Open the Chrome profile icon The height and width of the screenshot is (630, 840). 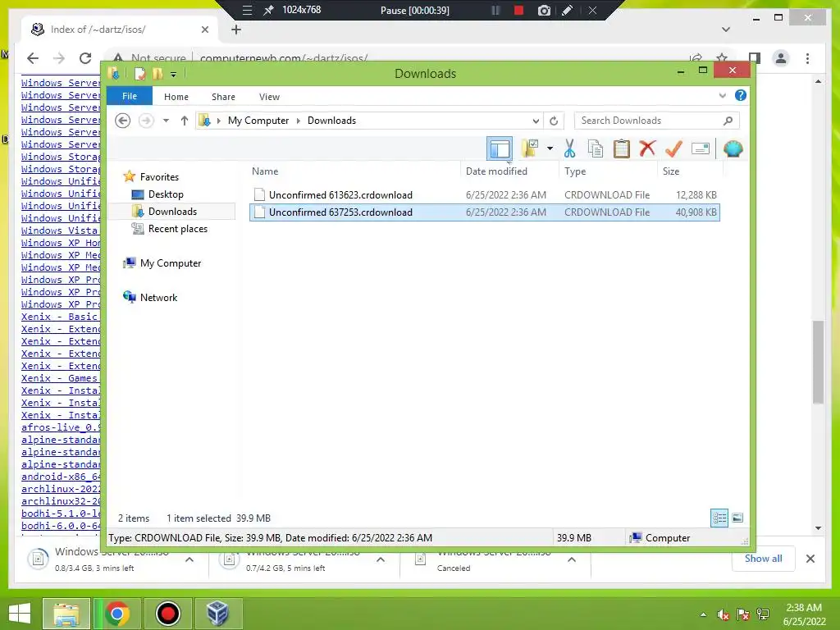pyautogui.click(x=781, y=58)
